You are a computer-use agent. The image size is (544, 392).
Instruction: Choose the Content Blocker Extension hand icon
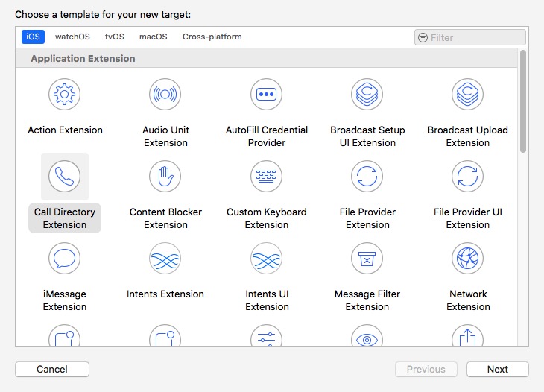(x=165, y=176)
